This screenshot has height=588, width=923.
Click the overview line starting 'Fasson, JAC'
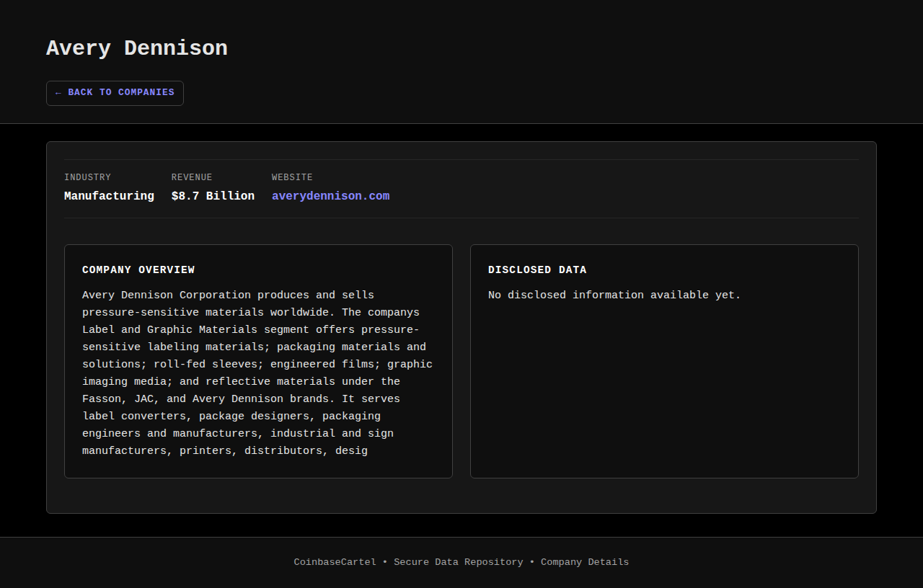(x=241, y=399)
